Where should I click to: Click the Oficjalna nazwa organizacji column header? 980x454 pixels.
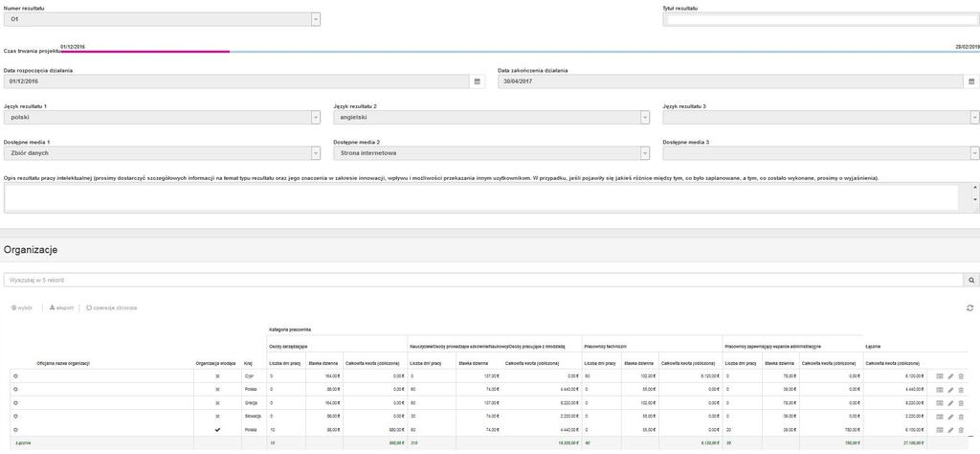click(63, 363)
